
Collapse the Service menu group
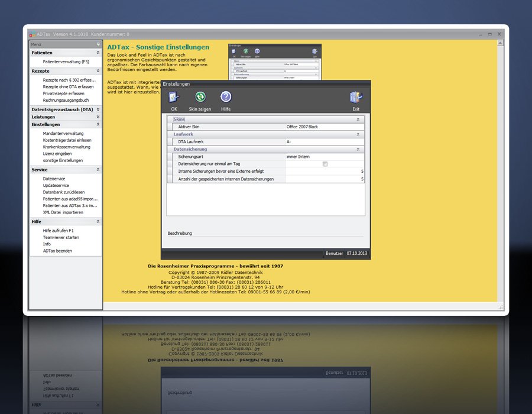click(x=98, y=169)
